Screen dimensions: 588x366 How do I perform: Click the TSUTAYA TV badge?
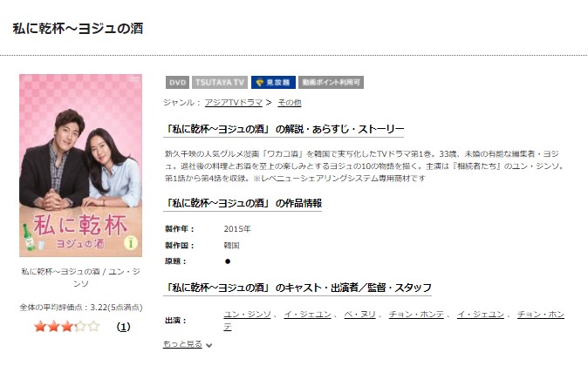click(x=220, y=83)
